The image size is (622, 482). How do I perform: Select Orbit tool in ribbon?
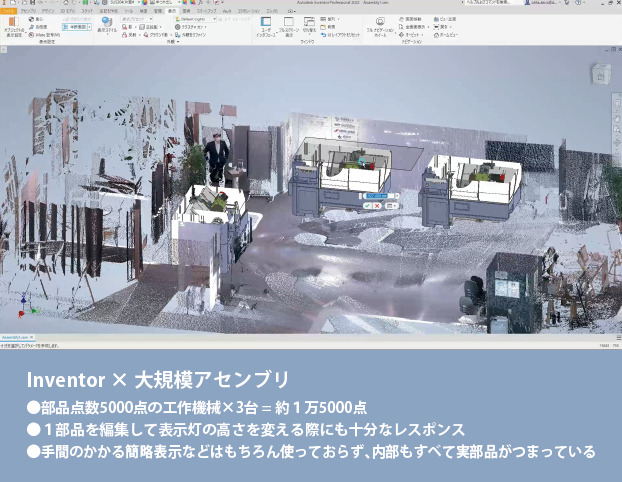(409, 35)
